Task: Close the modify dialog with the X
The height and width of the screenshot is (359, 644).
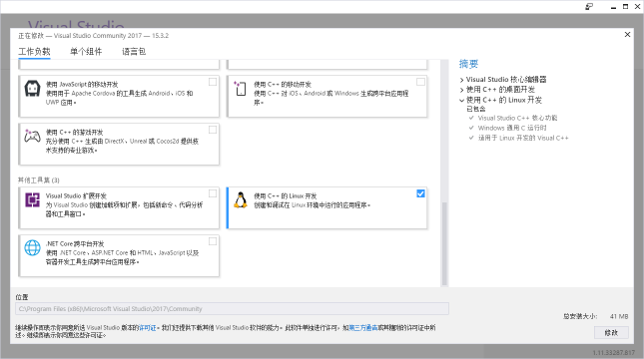Action: [x=627, y=35]
